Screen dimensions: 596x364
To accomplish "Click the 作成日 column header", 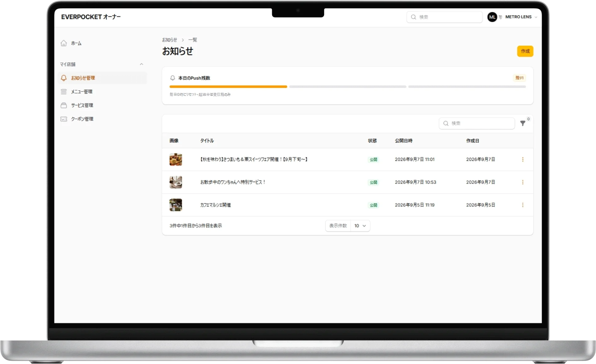I will point(473,141).
